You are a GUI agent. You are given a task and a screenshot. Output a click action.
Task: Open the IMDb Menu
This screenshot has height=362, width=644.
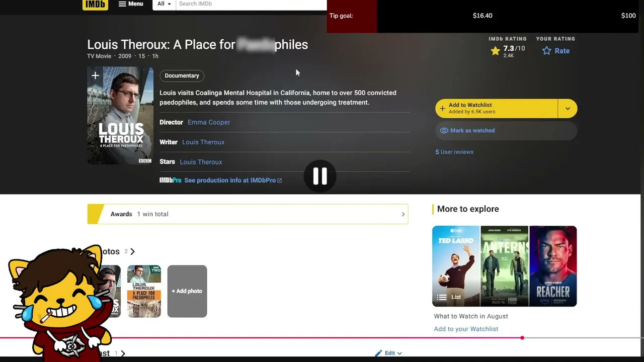[131, 4]
